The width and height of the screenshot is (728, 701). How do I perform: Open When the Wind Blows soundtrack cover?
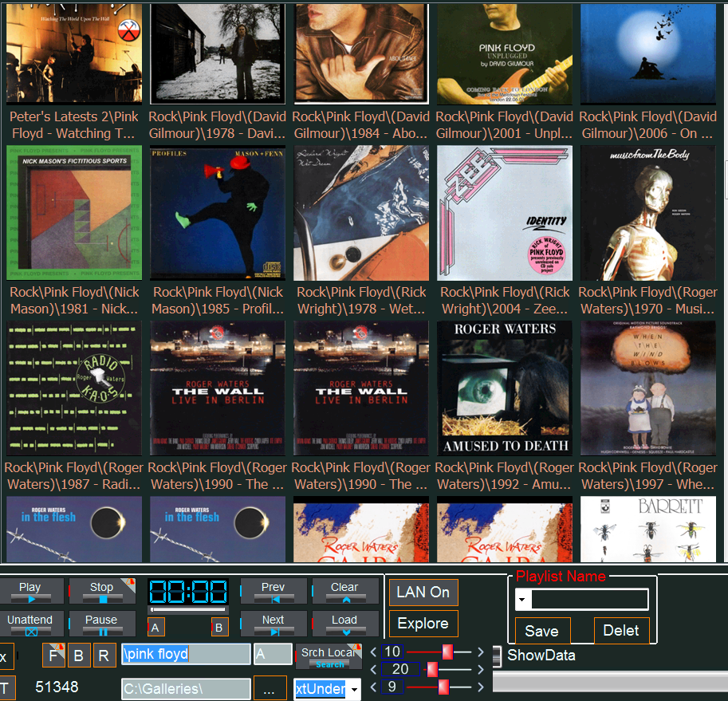648,388
